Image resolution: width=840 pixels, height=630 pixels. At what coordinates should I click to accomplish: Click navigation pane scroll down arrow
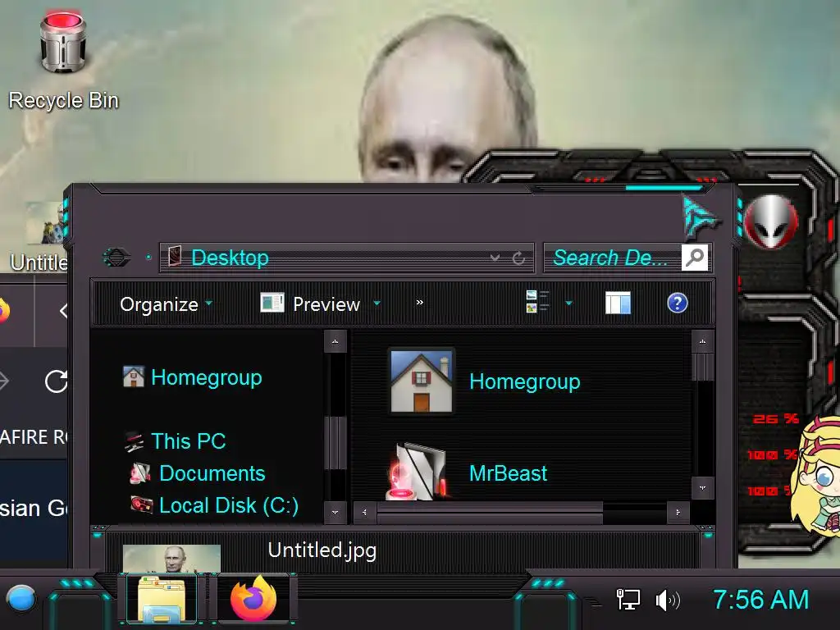tap(336, 512)
